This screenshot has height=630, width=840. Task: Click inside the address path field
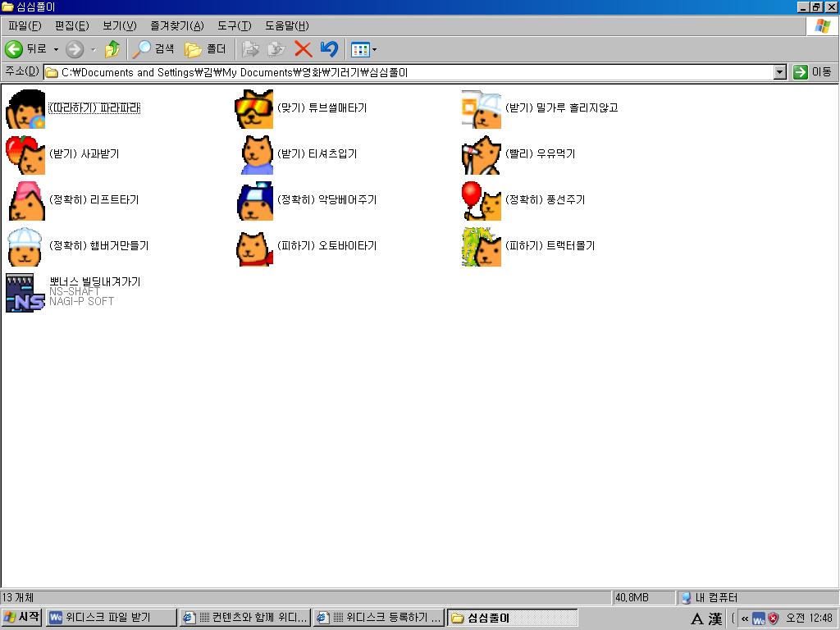click(410, 72)
